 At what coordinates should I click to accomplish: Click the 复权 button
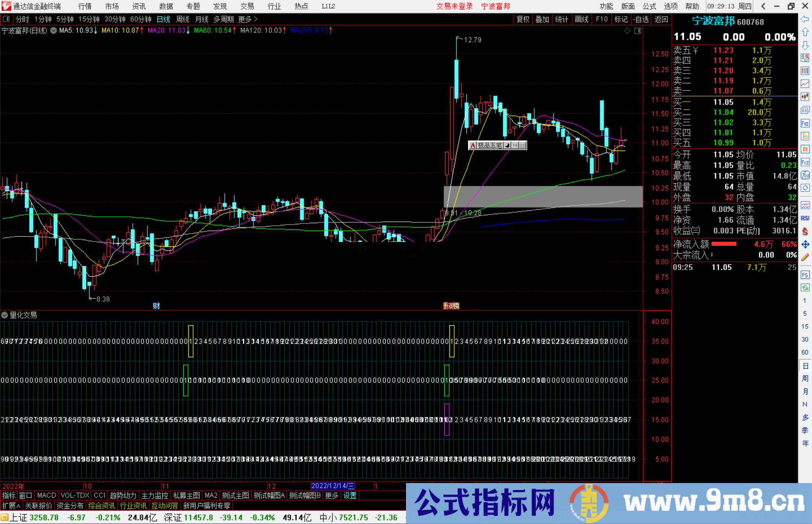pos(523,19)
